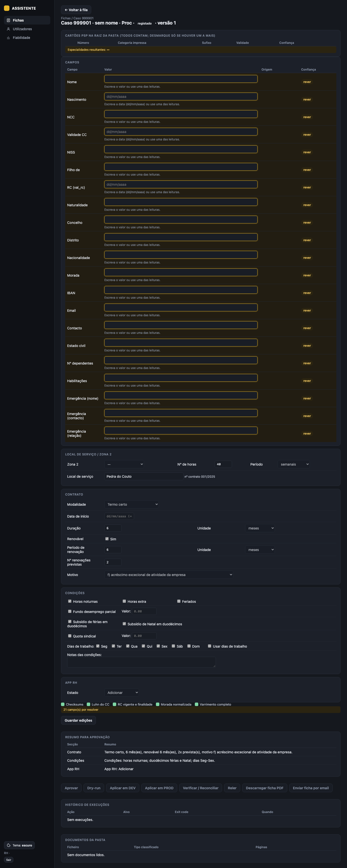Select the Fichas breadcrumb link
Screen dimensions: 347x868
click(66, 18)
